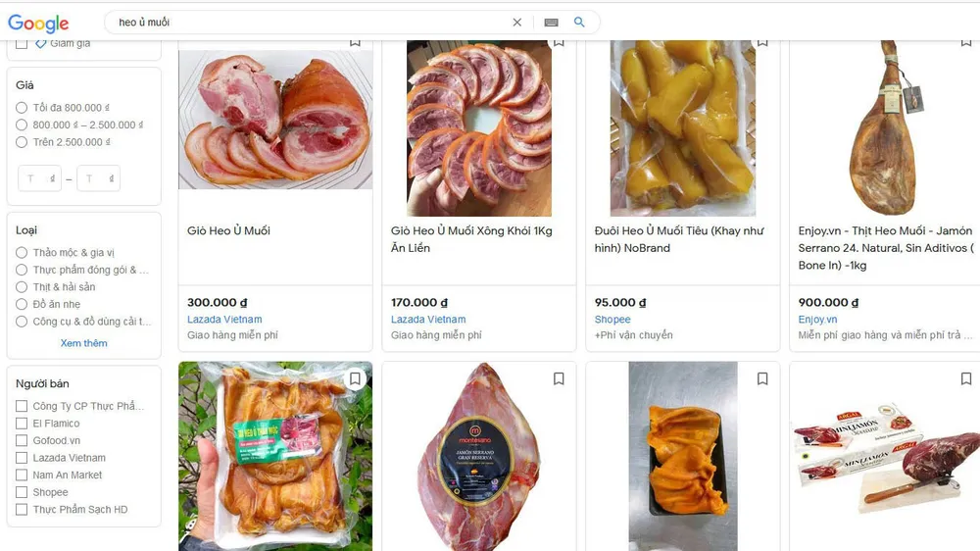Save the Montesano Jamón Serrano product
980x551 pixels.
coord(559,378)
